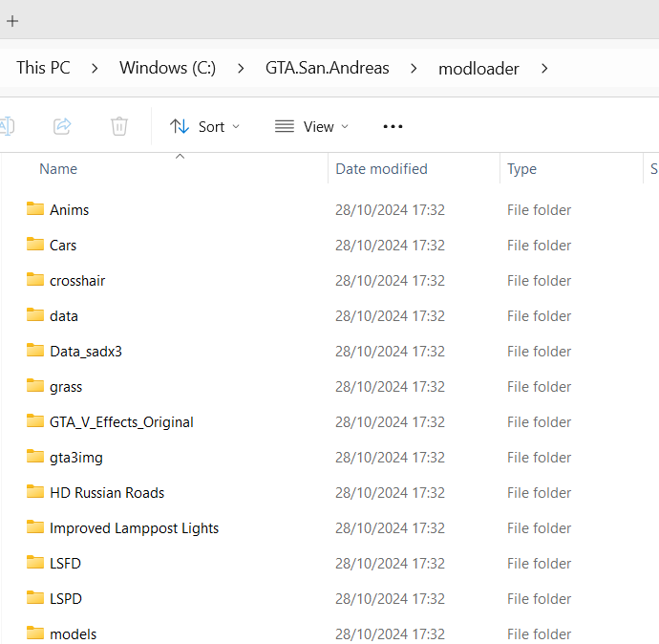The image size is (659, 644).
Task: Click the Improved Lamppost Lights name
Action: pyautogui.click(x=134, y=528)
